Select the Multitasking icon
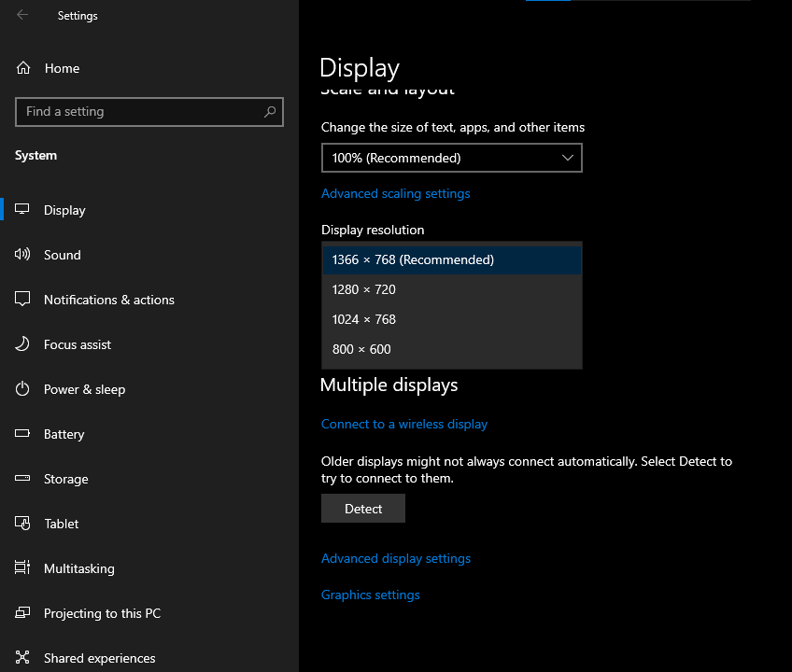The image size is (792, 672). point(23,568)
